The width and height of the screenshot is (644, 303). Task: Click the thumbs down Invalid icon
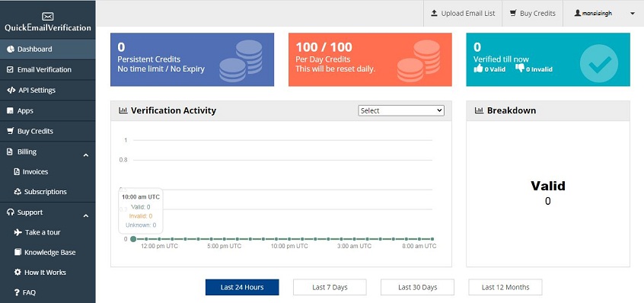point(520,69)
